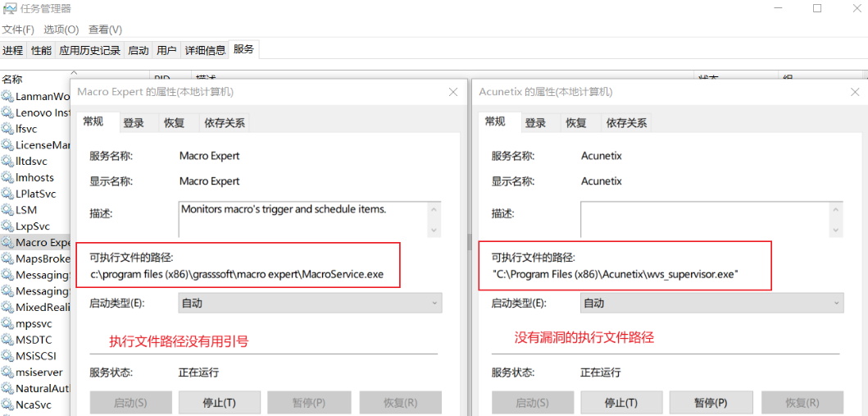Image resolution: width=868 pixels, height=416 pixels.
Task: Click gear icon beside LxpSvc service
Action: click(x=7, y=226)
